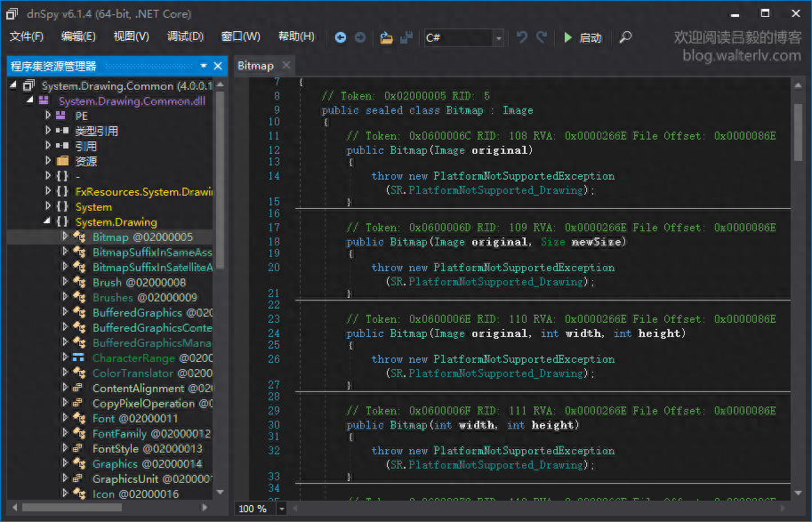The image size is (812, 522).
Task: Close the assembly explorer panel
Action: [218, 66]
